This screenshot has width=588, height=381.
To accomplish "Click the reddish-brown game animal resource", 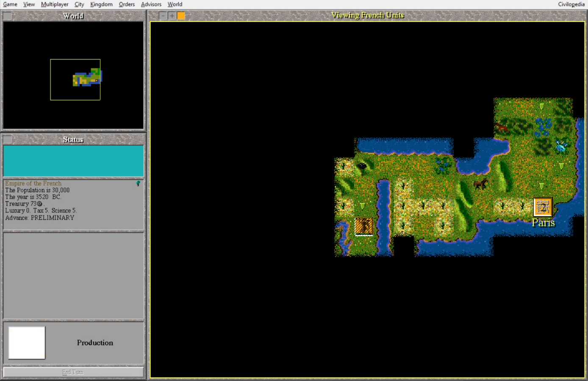I will (x=502, y=128).
